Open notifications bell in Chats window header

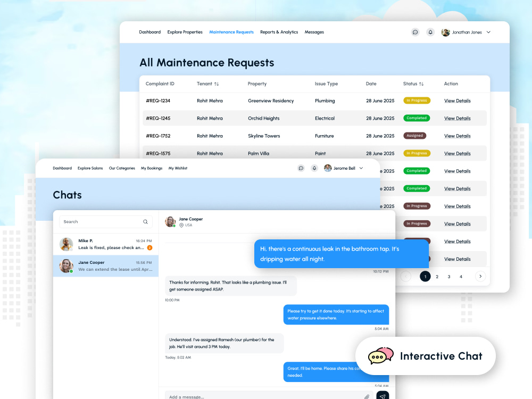click(x=314, y=168)
